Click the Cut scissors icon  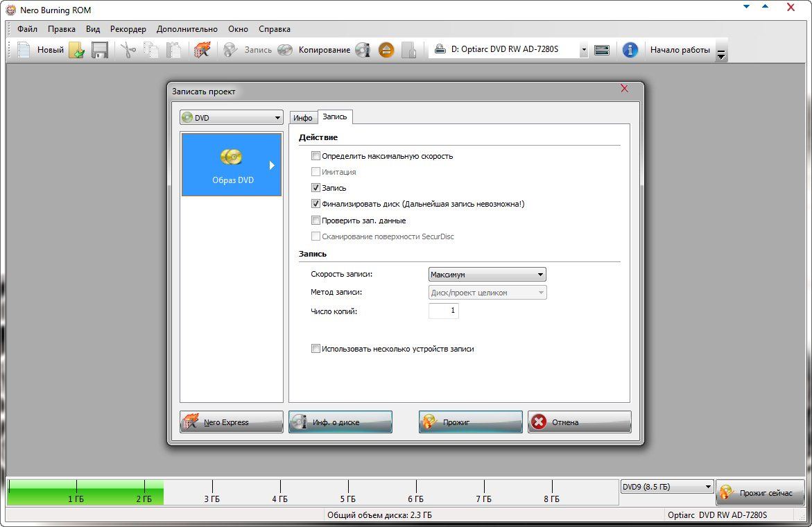tap(128, 50)
